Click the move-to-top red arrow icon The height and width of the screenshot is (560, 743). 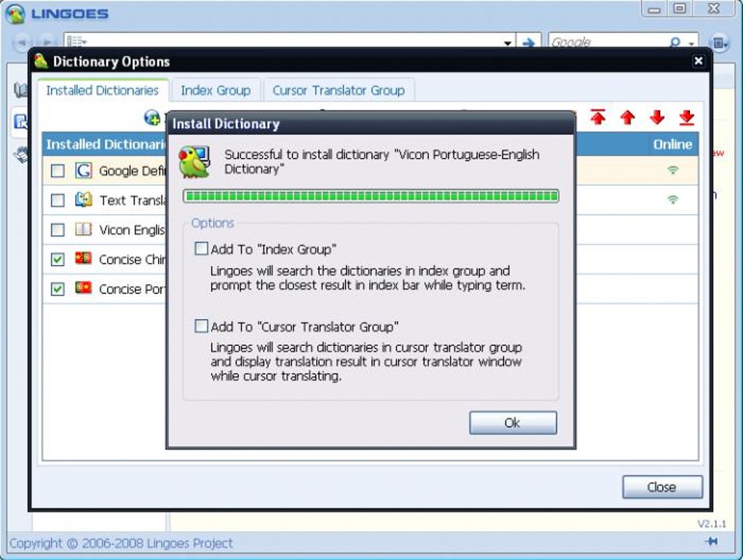pyautogui.click(x=598, y=117)
